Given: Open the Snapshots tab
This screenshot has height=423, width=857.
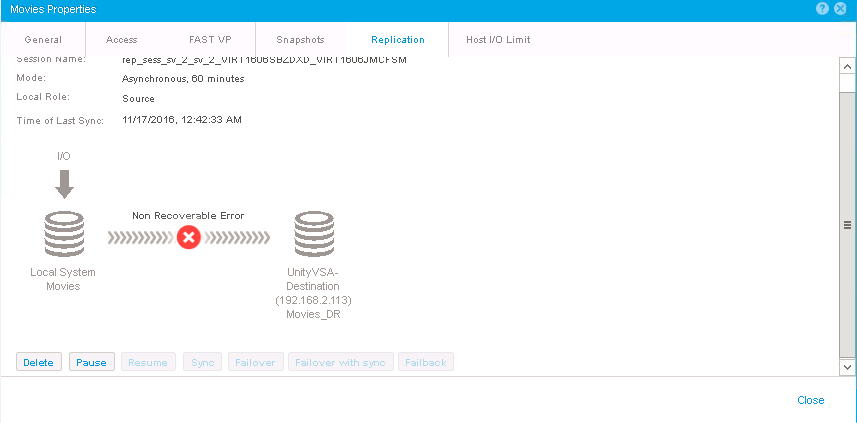Looking at the screenshot, I should pyautogui.click(x=300, y=40).
